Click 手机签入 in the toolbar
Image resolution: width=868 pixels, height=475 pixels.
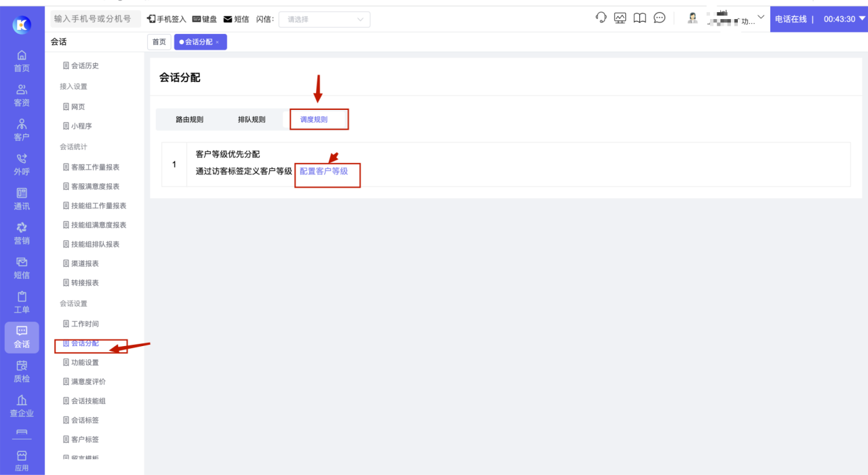pyautogui.click(x=167, y=19)
